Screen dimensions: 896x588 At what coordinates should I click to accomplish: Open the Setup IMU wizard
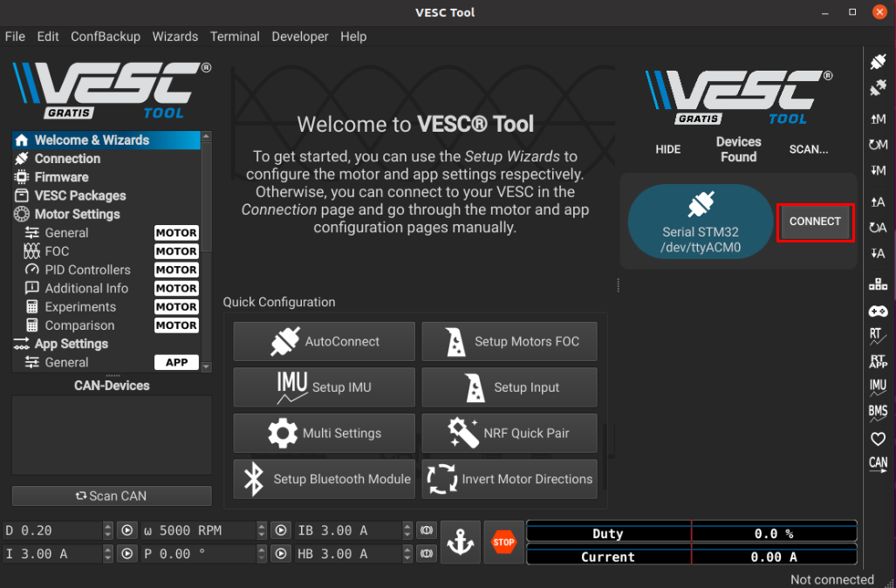click(x=324, y=386)
